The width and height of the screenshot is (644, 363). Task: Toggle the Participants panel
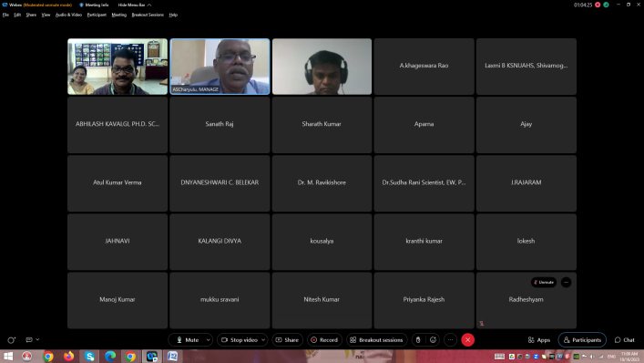(x=582, y=340)
